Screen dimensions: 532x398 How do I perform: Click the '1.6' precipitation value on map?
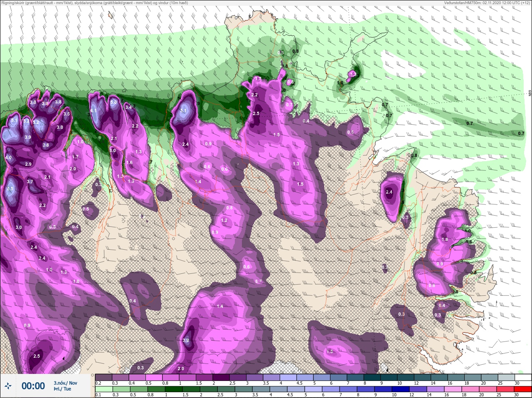click(x=129, y=163)
